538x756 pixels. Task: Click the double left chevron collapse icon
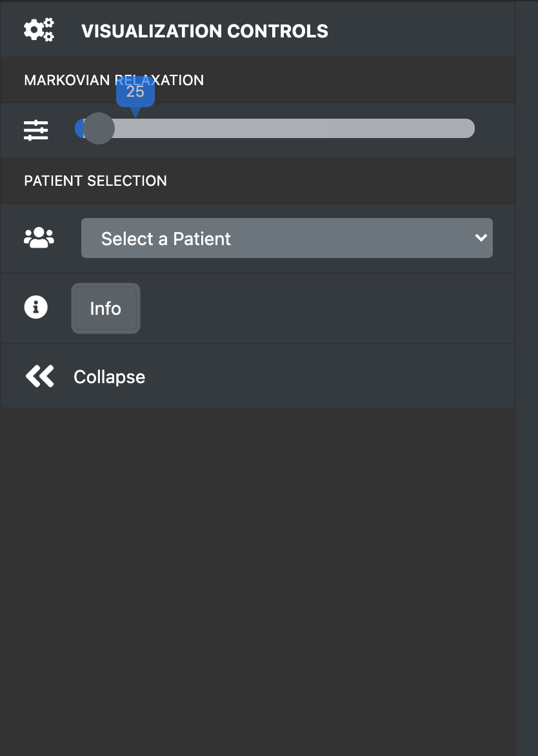pos(39,377)
